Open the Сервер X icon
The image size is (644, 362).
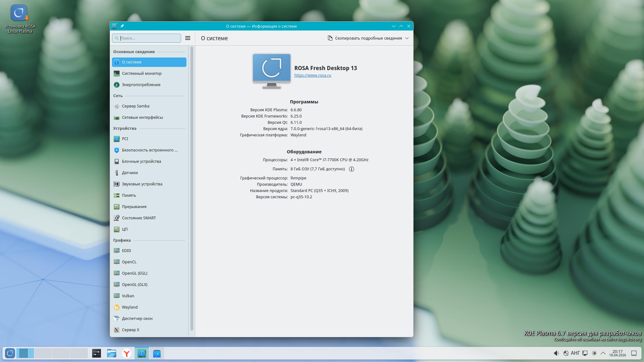coord(117,330)
